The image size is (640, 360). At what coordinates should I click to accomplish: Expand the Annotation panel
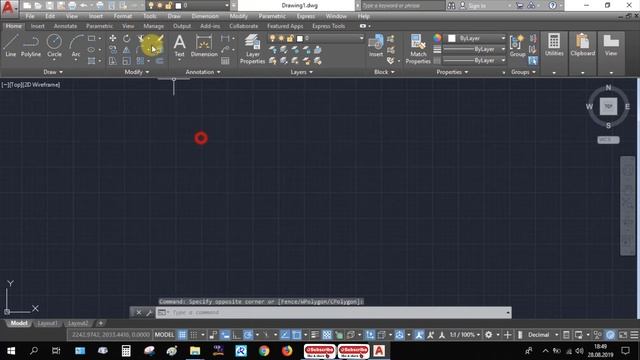coord(203,72)
